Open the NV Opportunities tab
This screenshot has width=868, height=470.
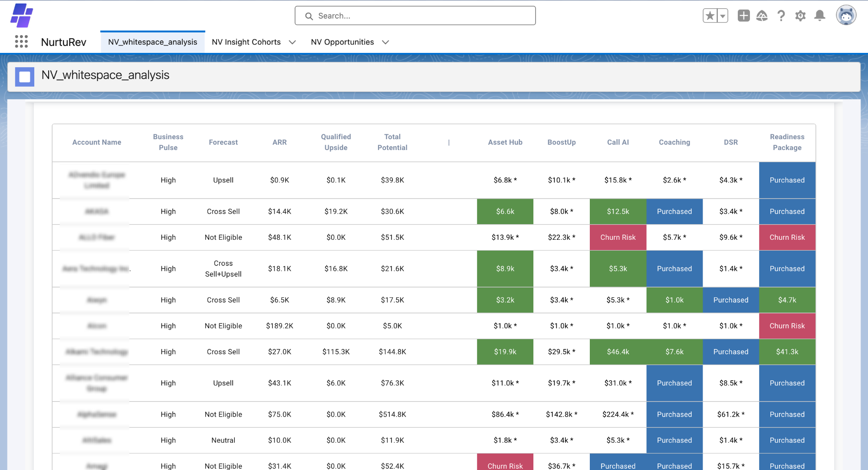click(342, 42)
